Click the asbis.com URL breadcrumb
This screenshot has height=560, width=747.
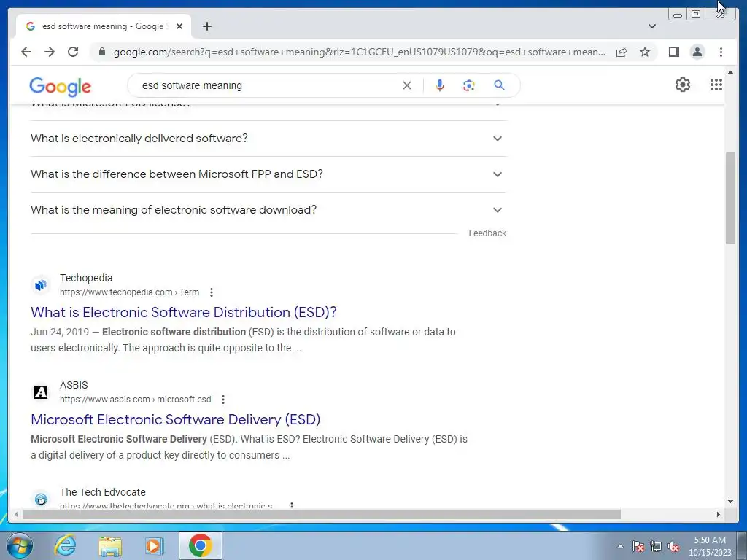tap(135, 400)
